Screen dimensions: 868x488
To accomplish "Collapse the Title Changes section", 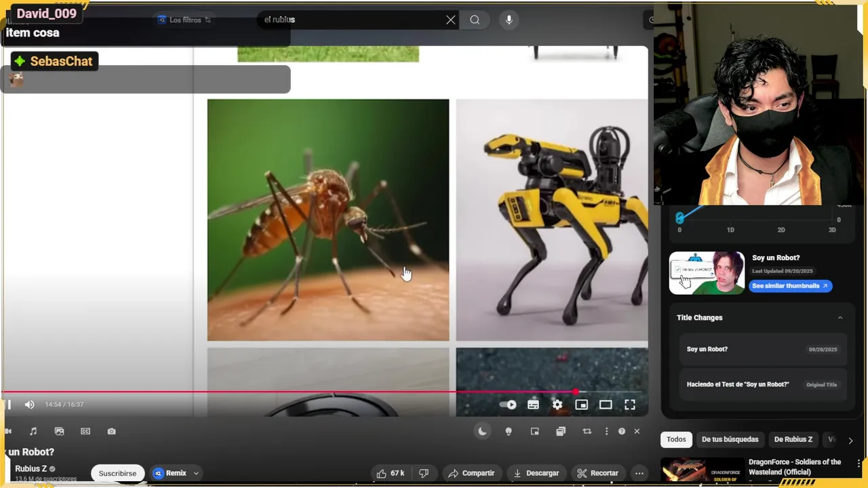I will pos(840,318).
